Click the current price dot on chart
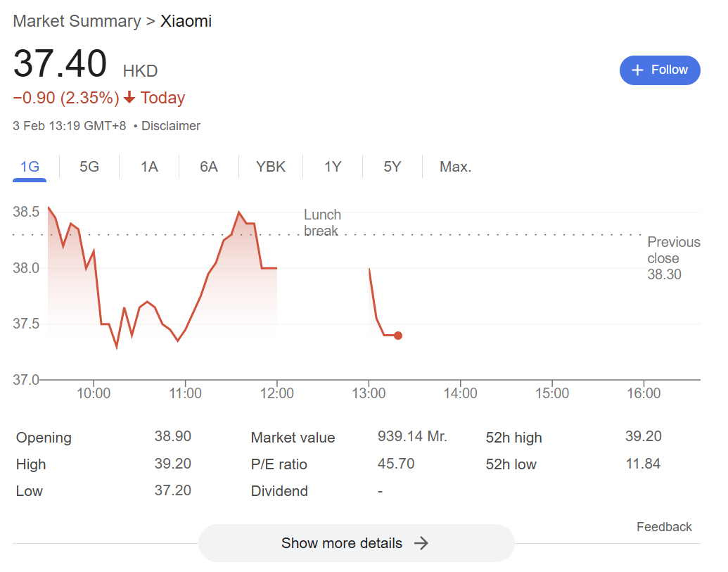Screen dimensions: 728x572 tap(398, 335)
